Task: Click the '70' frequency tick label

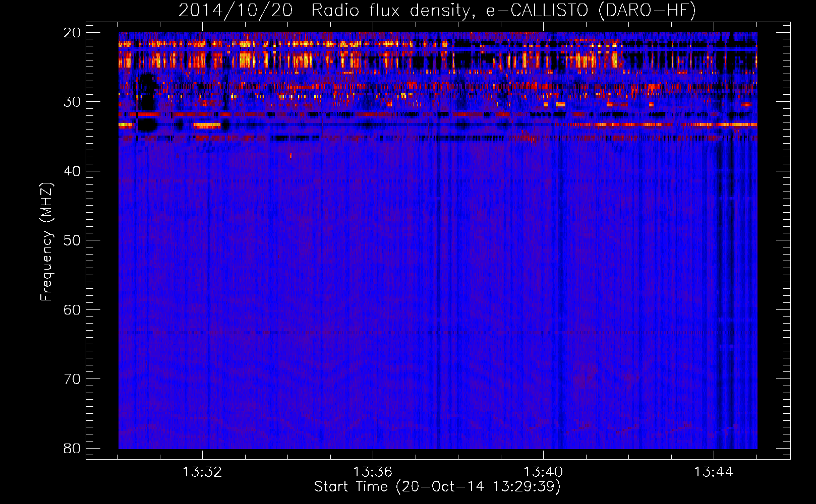Action: 72,379
